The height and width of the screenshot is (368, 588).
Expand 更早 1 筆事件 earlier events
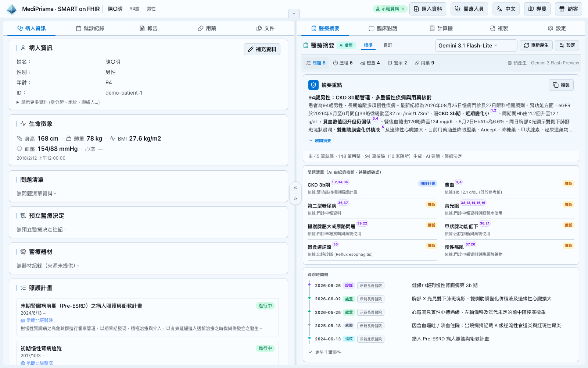325,352
